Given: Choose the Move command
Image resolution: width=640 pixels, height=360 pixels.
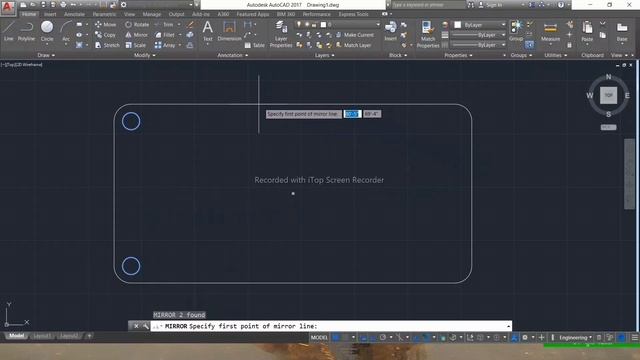Looking at the screenshot, I should click(105, 24).
